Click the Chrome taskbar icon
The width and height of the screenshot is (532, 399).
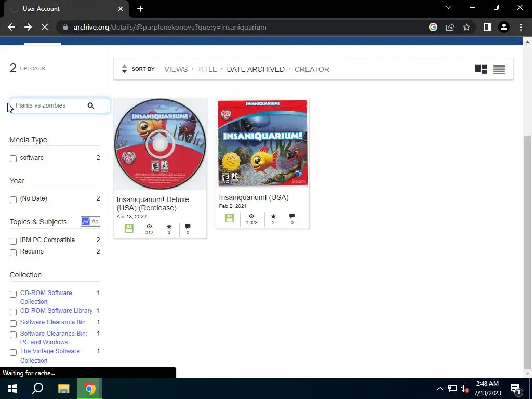click(x=89, y=389)
